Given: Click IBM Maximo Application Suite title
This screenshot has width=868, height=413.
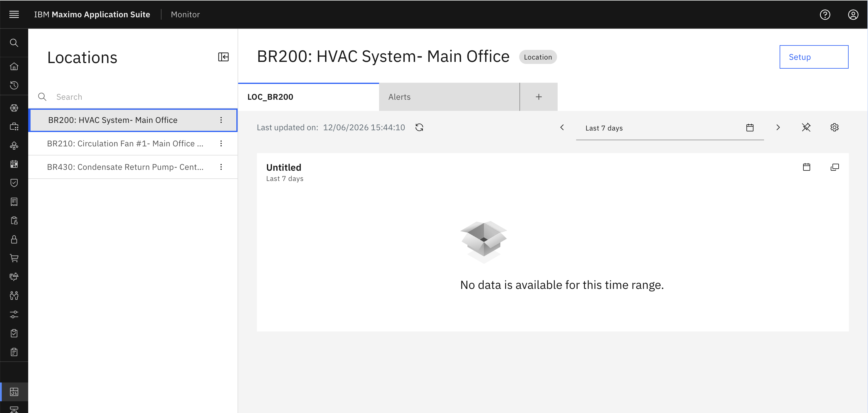Looking at the screenshot, I should point(92,14).
